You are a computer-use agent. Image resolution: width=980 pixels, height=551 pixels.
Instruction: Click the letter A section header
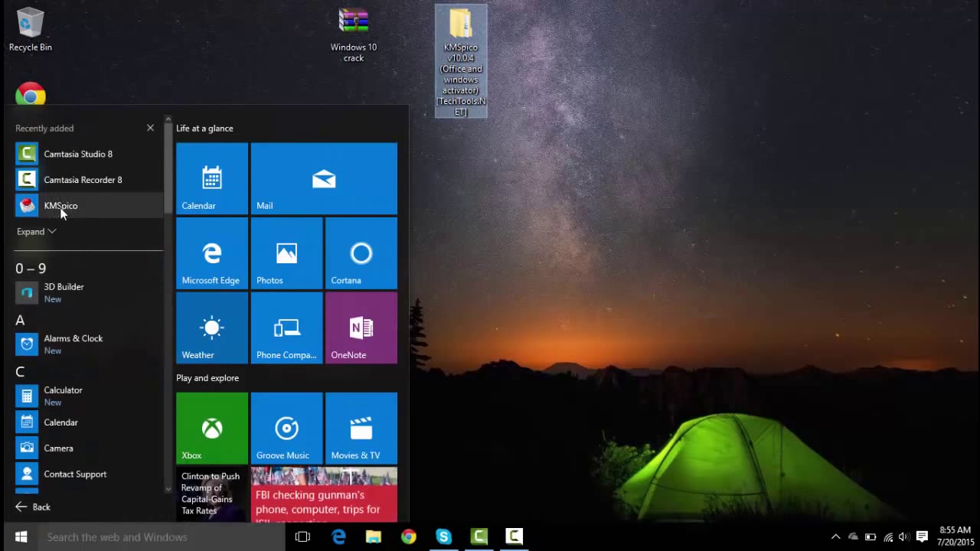tap(20, 321)
